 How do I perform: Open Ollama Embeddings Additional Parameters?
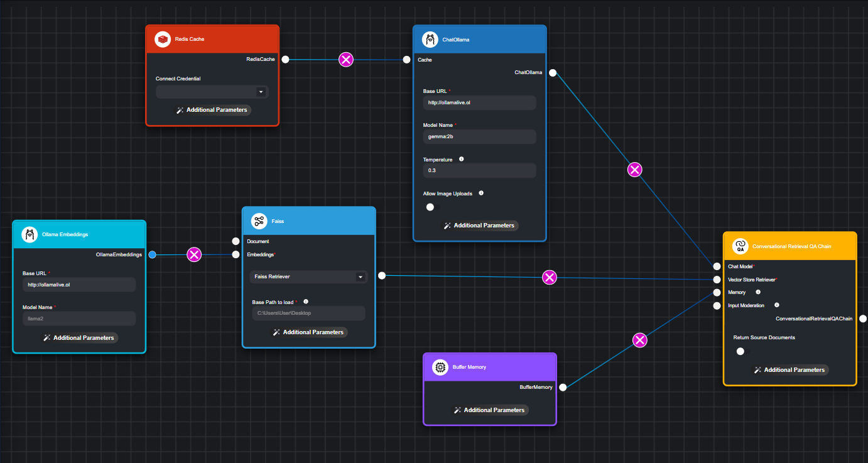click(79, 338)
